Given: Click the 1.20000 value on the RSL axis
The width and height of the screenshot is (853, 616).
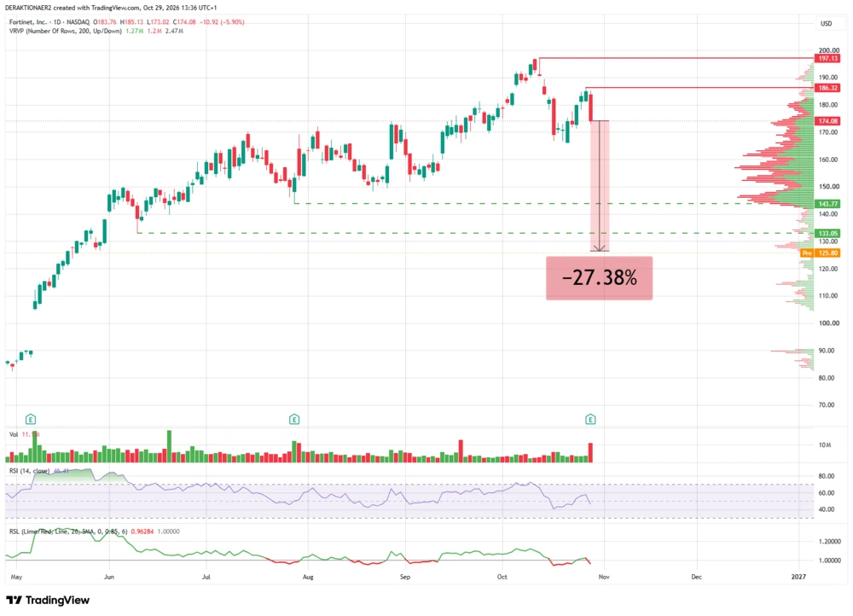Looking at the screenshot, I should point(829,542).
